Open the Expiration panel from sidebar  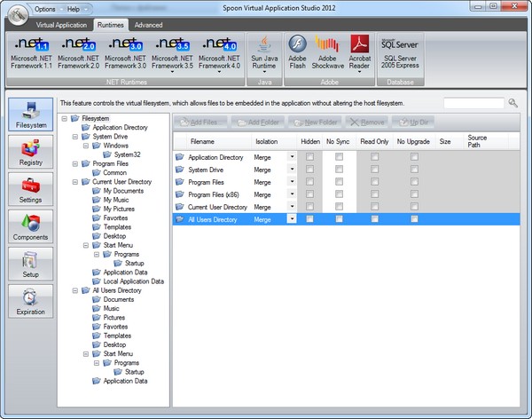pos(29,303)
